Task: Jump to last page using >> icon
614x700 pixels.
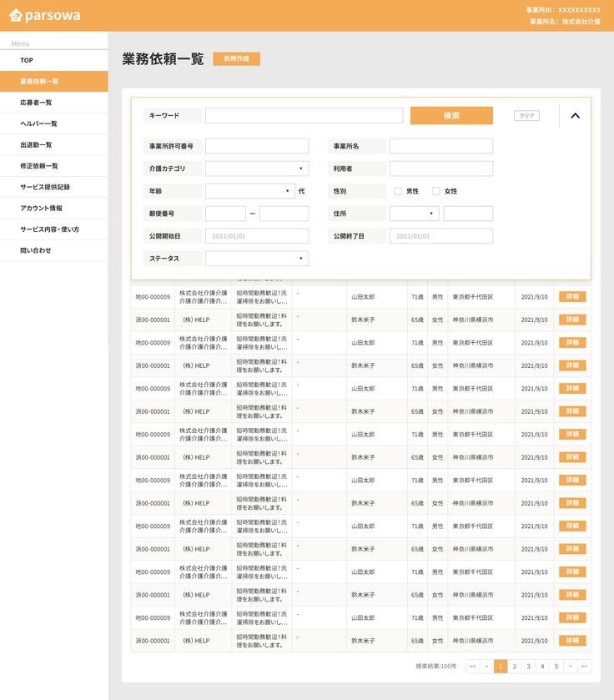Action: click(584, 666)
